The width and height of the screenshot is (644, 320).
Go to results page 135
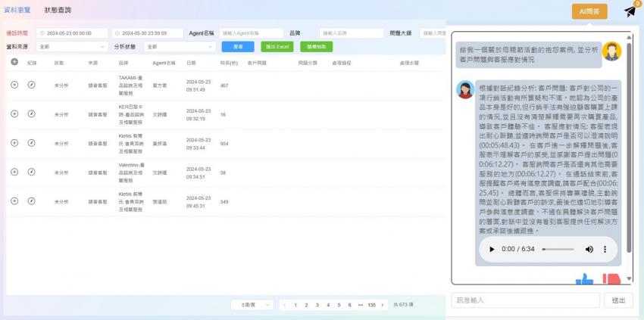(372, 305)
